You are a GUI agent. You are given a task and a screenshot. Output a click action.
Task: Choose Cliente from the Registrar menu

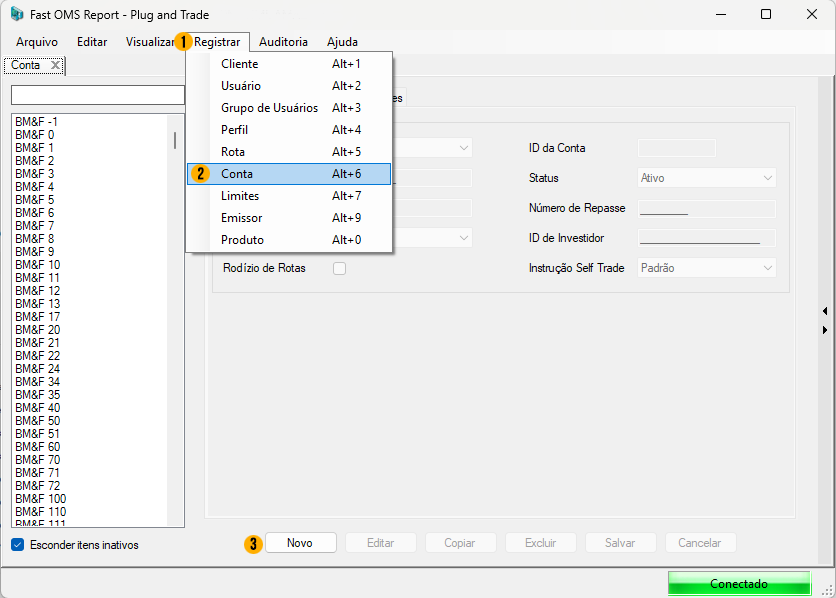tap(289, 64)
